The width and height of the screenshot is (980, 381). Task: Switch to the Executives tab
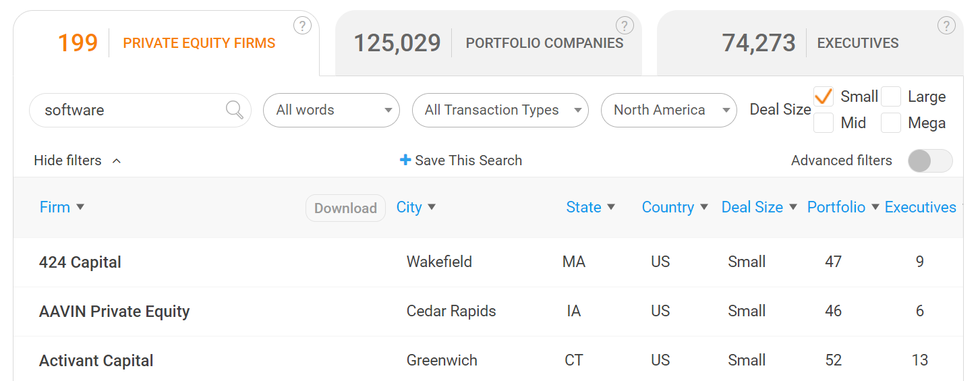(x=810, y=43)
